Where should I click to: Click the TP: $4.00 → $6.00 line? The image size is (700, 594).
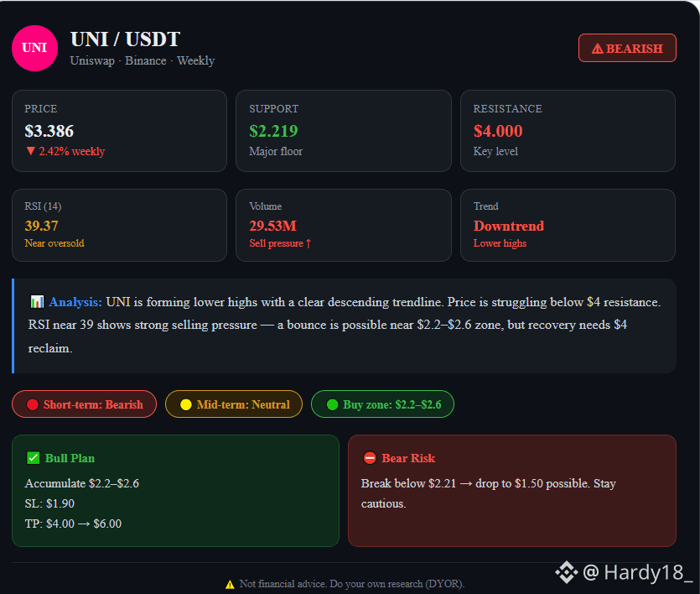tap(73, 524)
